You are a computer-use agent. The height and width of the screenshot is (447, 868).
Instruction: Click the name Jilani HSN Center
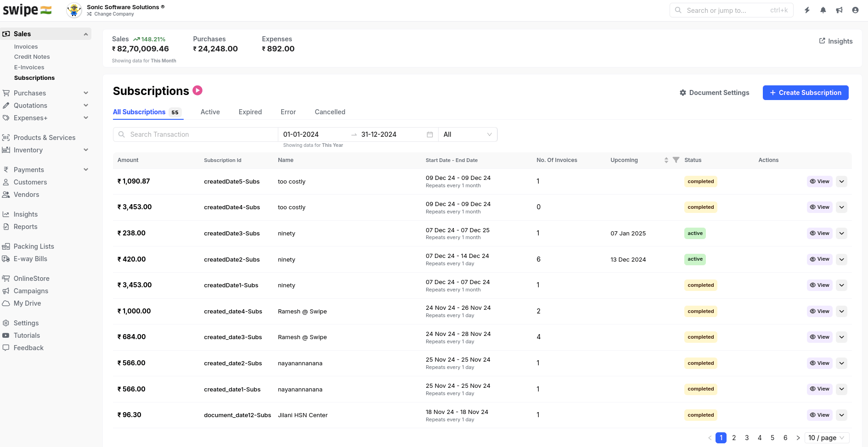click(x=303, y=415)
